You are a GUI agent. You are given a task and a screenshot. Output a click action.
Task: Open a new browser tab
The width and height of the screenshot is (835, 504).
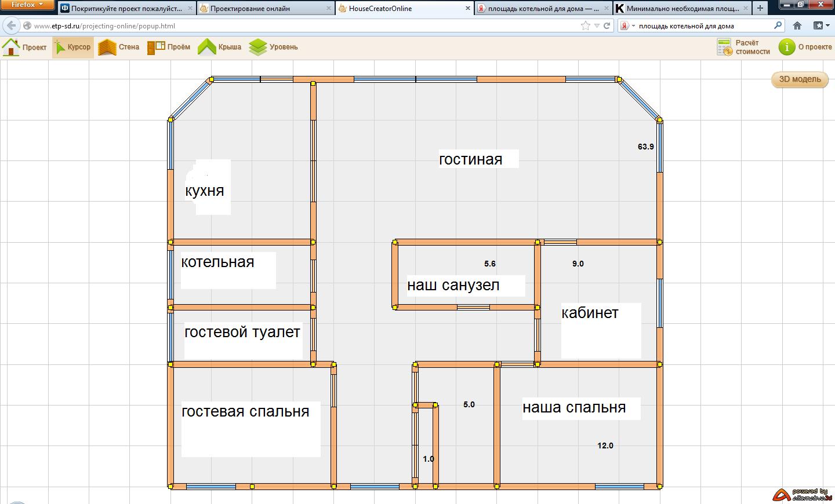(x=760, y=9)
